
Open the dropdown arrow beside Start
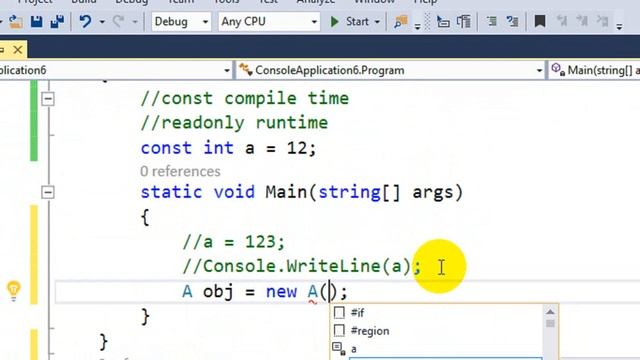pyautogui.click(x=377, y=22)
